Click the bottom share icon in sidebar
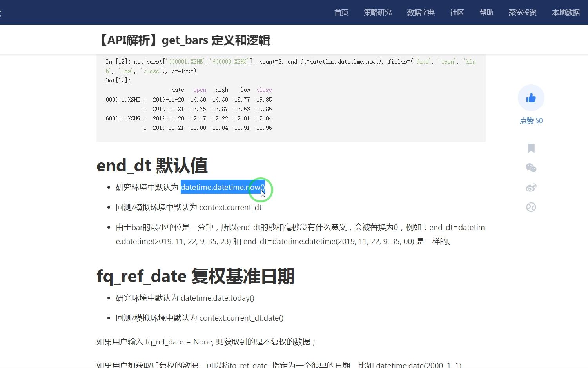 pos(531,207)
